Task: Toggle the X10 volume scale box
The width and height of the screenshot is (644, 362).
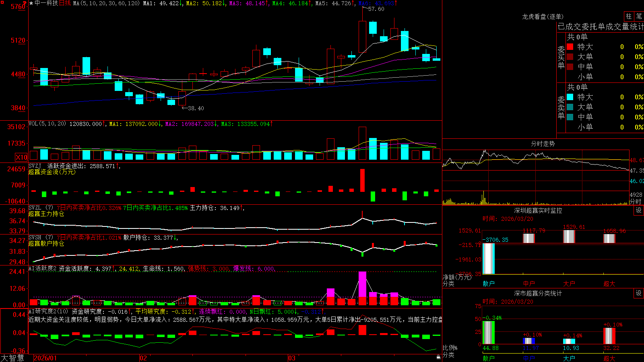Action: tap(21, 157)
